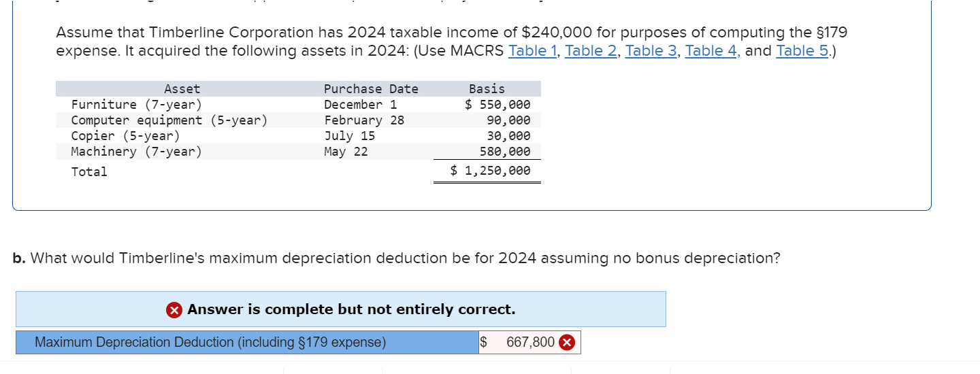980x374 pixels.
Task: Open the MACRS Table 1 link
Action: (x=533, y=50)
